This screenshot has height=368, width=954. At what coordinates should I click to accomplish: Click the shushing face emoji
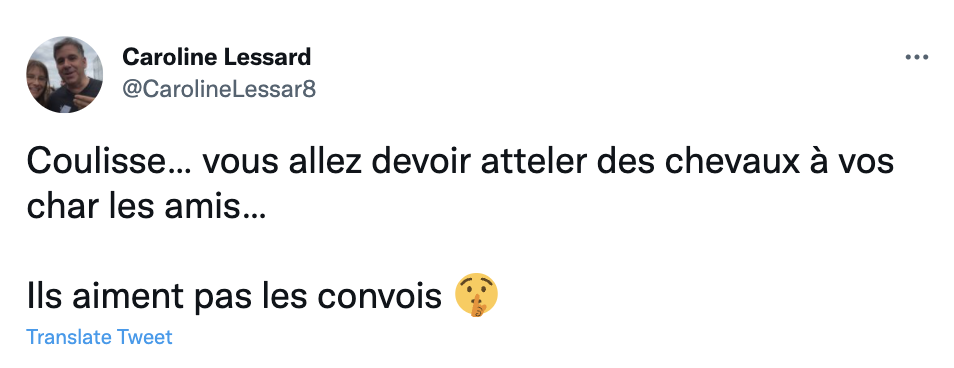[476, 296]
